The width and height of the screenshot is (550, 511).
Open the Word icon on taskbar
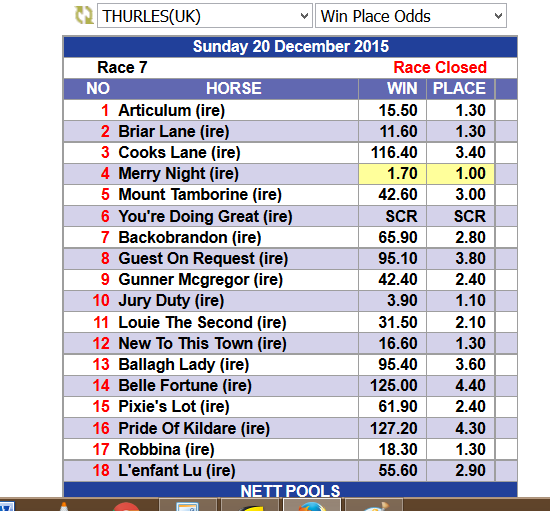(x=6, y=506)
